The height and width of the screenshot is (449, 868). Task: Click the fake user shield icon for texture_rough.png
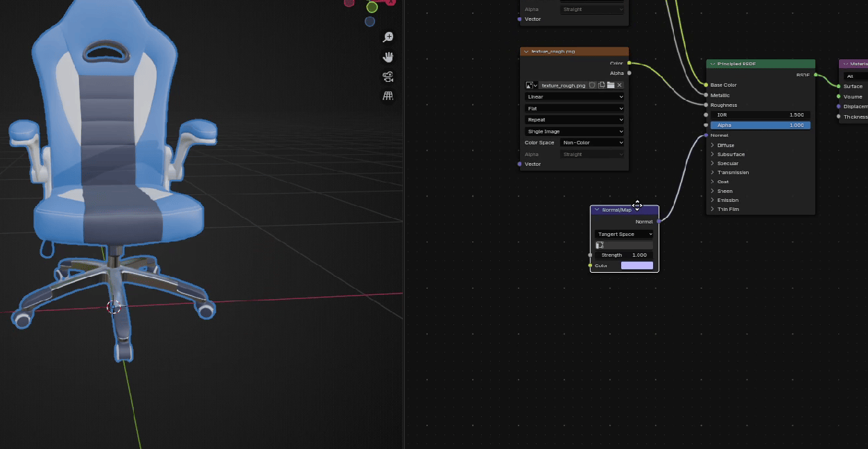[592, 85]
